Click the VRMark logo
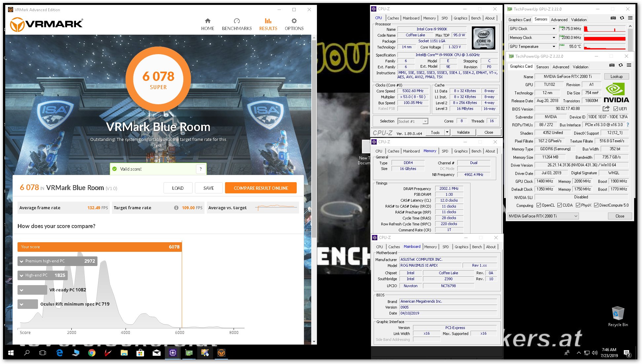Screen dimensions: 642x364 46,24
